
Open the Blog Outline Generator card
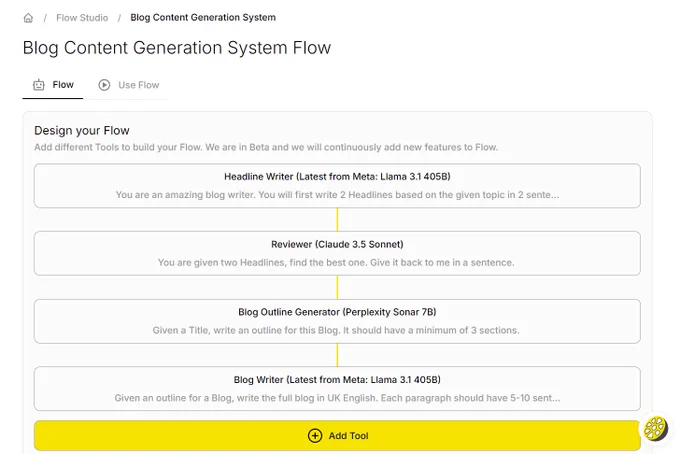337,321
